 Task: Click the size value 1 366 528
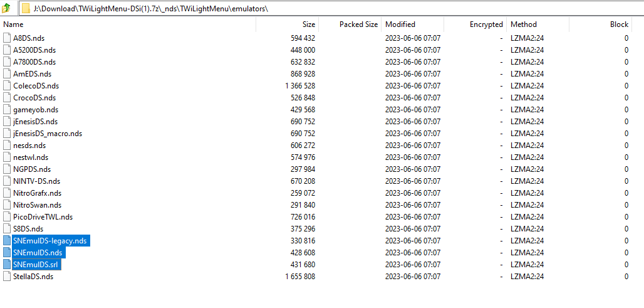coord(300,86)
